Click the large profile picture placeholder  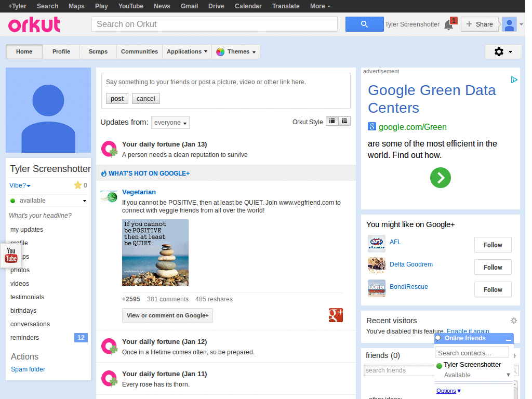click(48, 110)
